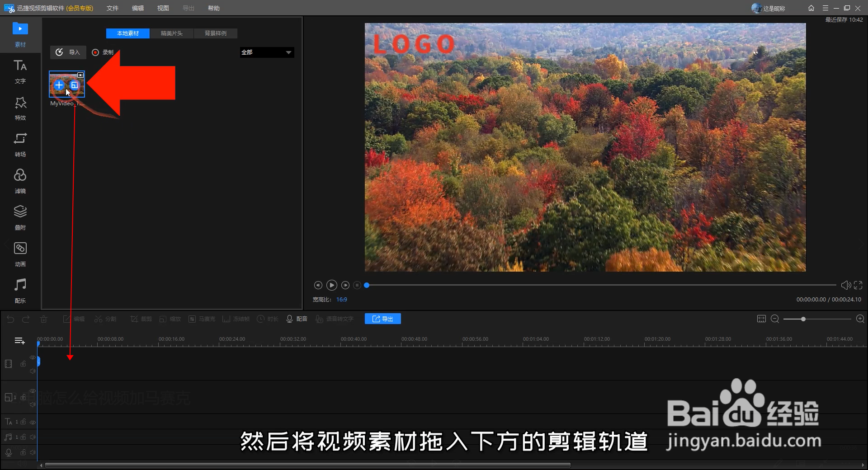Step to the next frame
The width and height of the screenshot is (868, 470).
coord(345,285)
